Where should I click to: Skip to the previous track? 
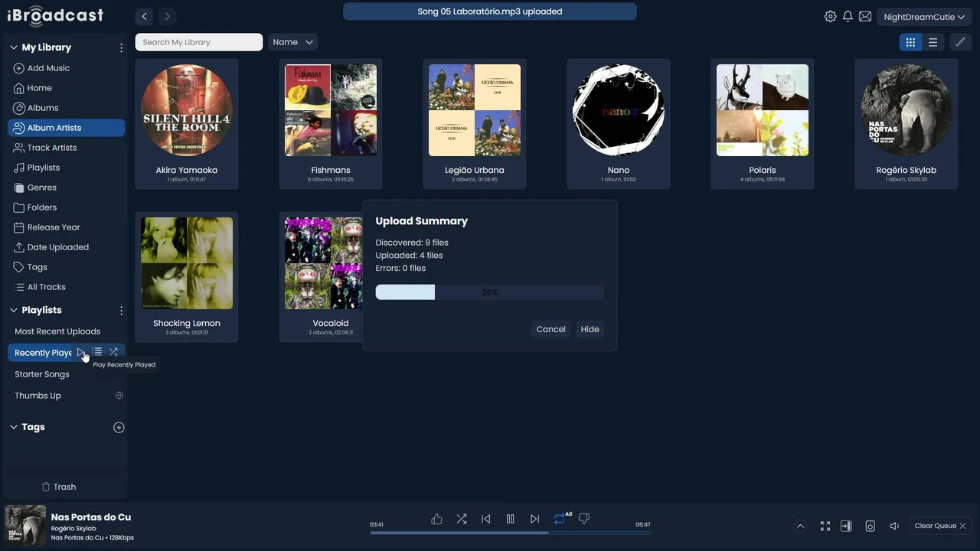[x=486, y=519]
